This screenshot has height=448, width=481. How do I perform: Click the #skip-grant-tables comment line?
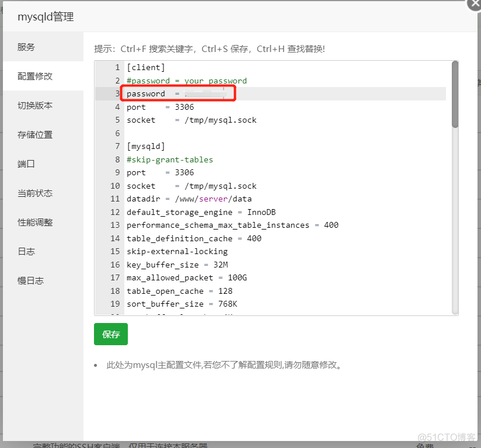[170, 159]
